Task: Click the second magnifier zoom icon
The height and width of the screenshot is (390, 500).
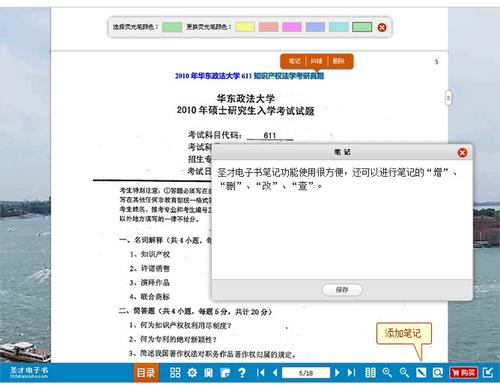Action: (404, 372)
